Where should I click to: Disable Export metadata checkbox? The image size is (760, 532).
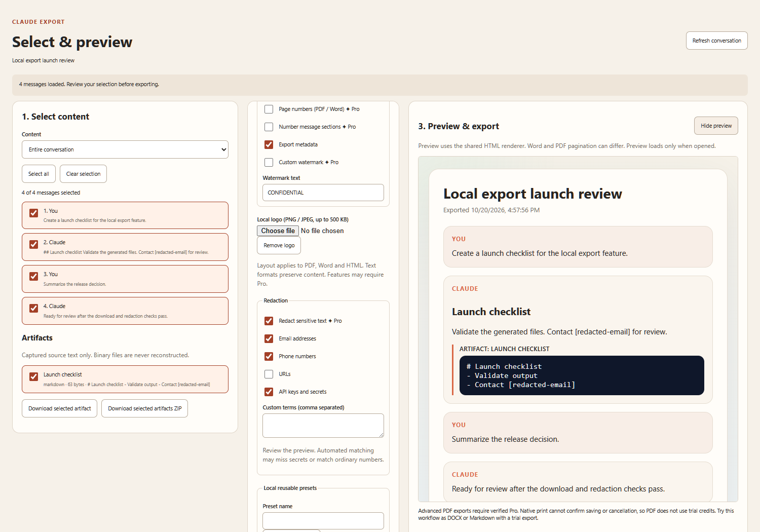click(269, 144)
